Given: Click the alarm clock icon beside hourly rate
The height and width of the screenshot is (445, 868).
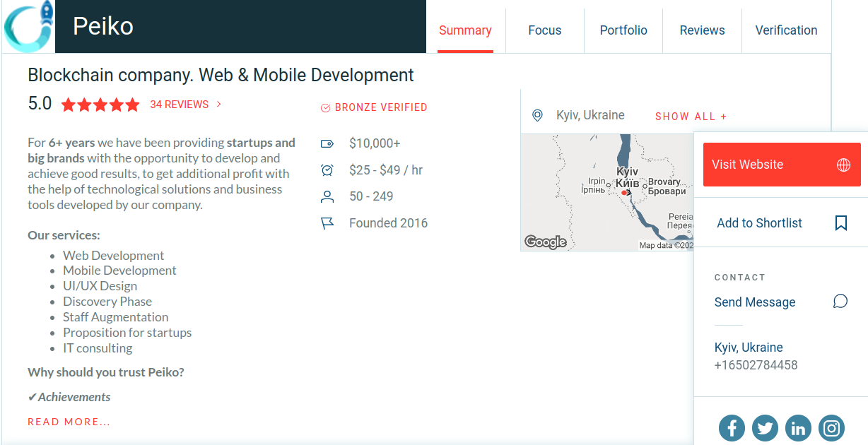Looking at the screenshot, I should tap(327, 170).
